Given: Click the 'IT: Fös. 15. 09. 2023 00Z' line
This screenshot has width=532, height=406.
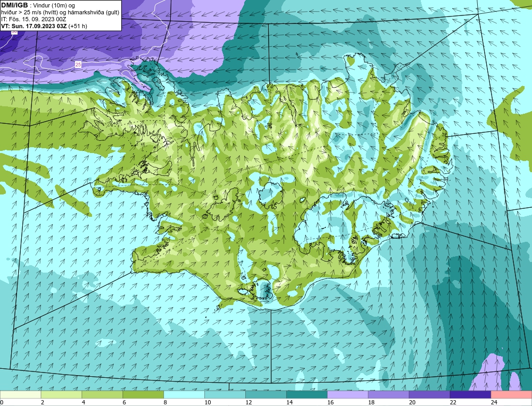Looking at the screenshot, I should (34, 19).
